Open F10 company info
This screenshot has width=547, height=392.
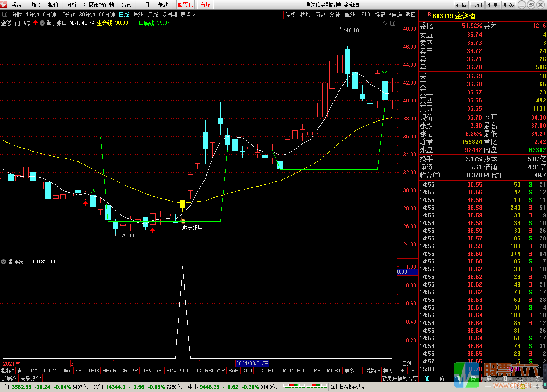click(365, 14)
